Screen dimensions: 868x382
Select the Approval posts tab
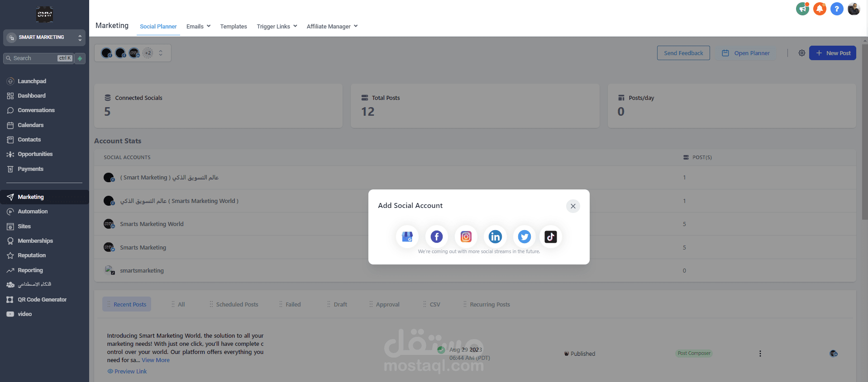pos(385,304)
